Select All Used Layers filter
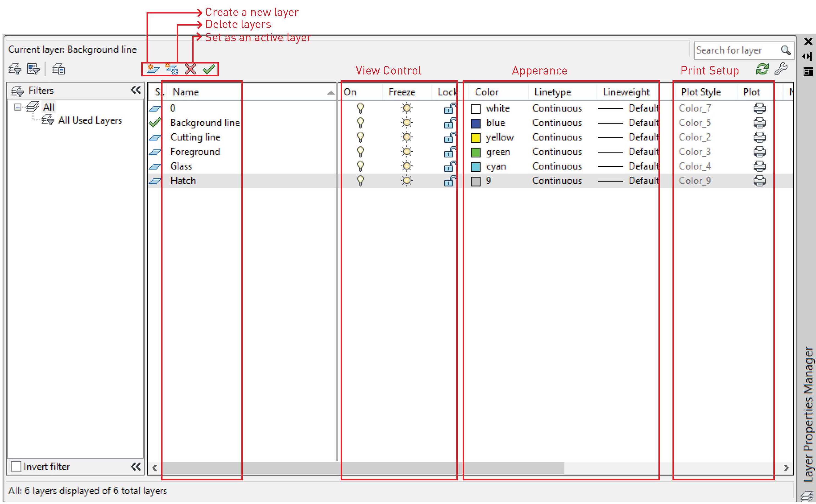This screenshot has height=504, width=816. pos(90,120)
